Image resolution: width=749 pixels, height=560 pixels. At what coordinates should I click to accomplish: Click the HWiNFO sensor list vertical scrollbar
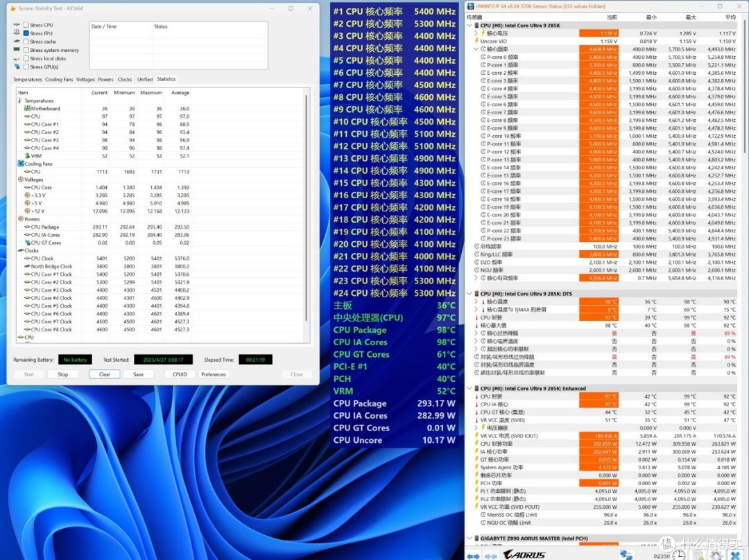744,88
